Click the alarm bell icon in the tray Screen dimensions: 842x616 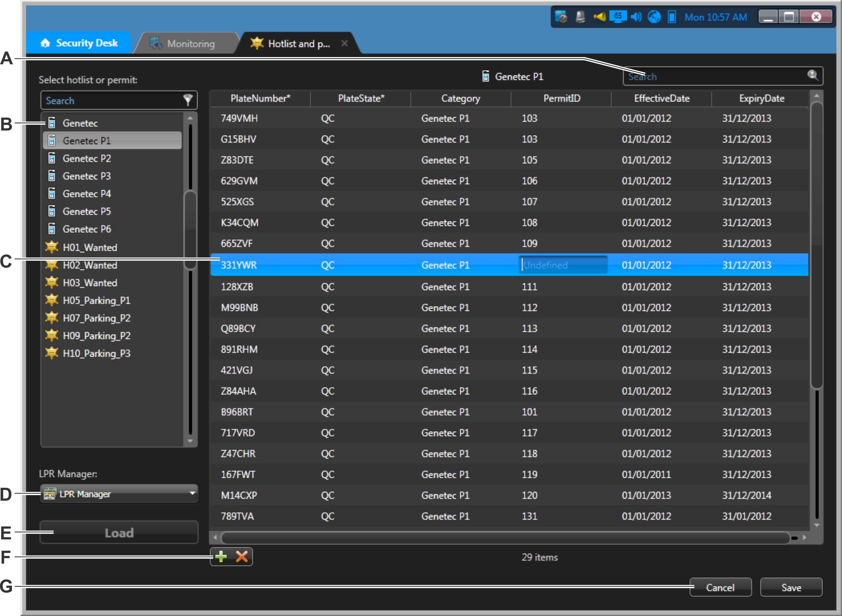[580, 17]
